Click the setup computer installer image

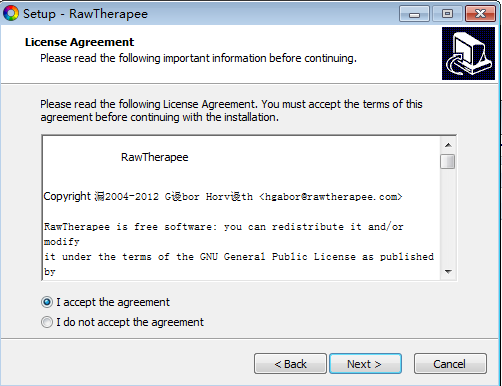[x=468, y=54]
